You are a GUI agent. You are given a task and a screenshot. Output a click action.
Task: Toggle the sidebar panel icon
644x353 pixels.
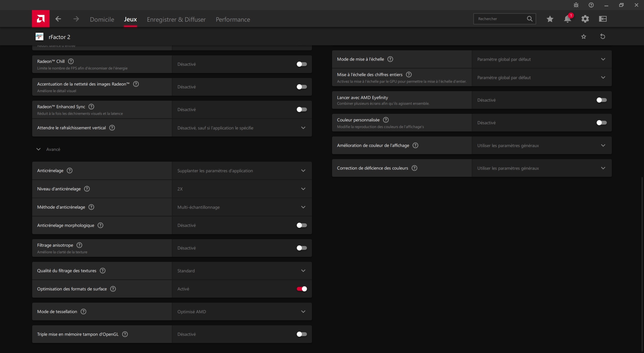603,19
